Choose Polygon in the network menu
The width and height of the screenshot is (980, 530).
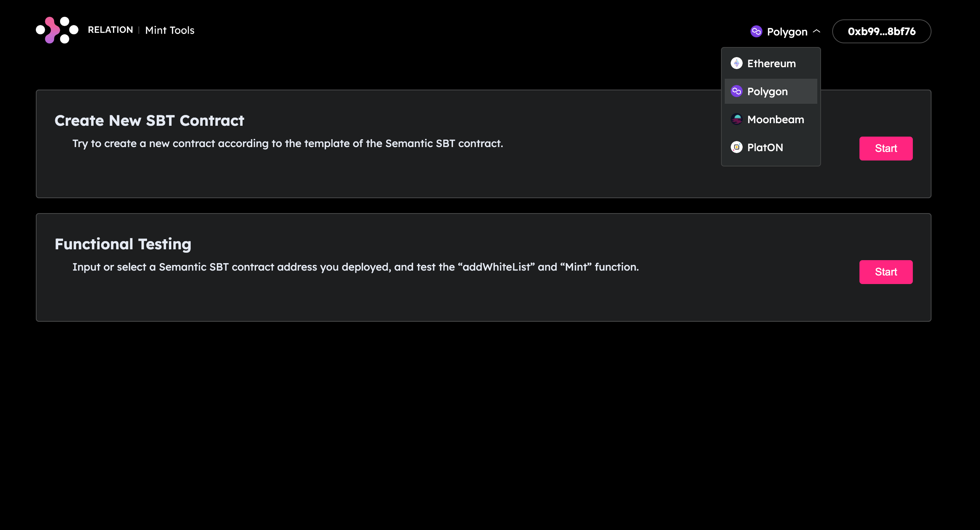[x=767, y=92]
